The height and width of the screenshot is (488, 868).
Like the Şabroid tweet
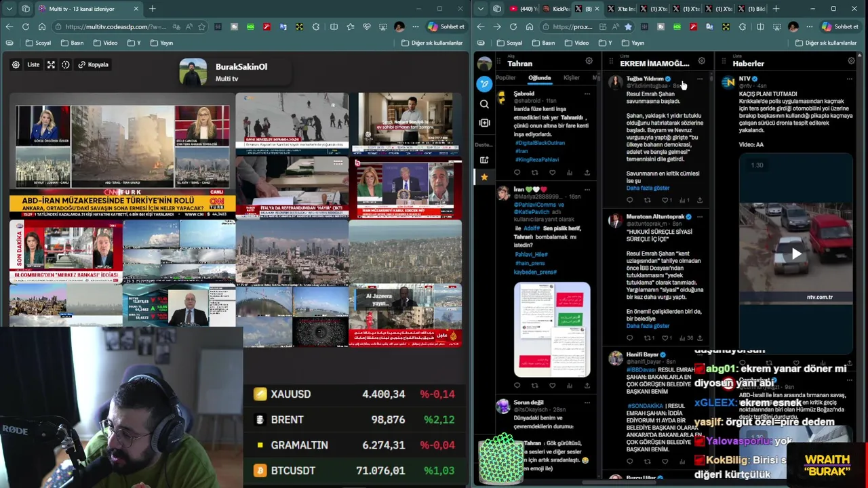552,173
